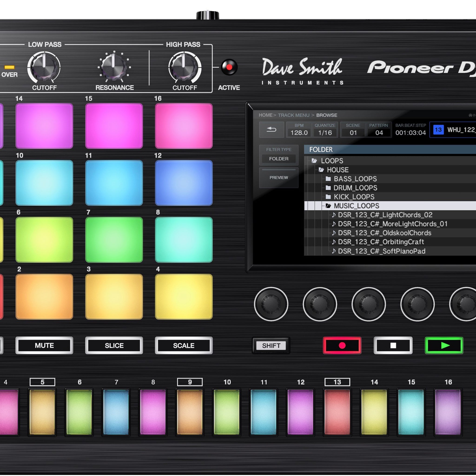Tap the SCENE 01 field
The image size is (476, 476).
(x=353, y=130)
